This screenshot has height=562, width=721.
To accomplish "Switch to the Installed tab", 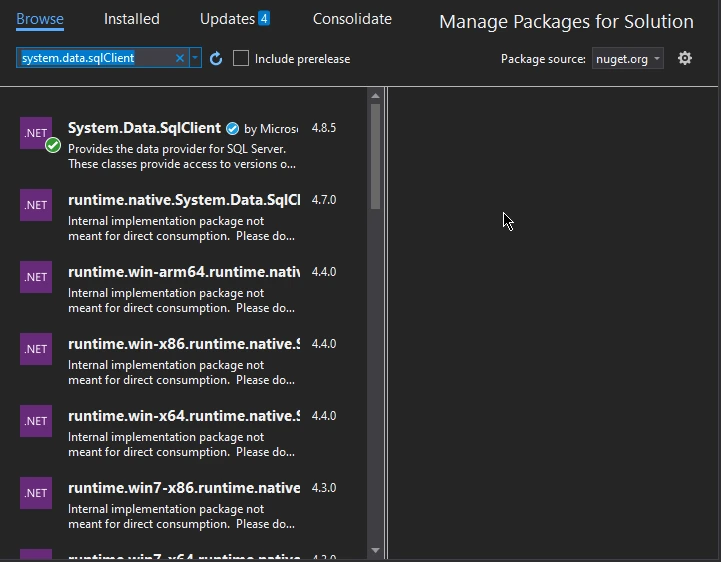I will pyautogui.click(x=132, y=19).
